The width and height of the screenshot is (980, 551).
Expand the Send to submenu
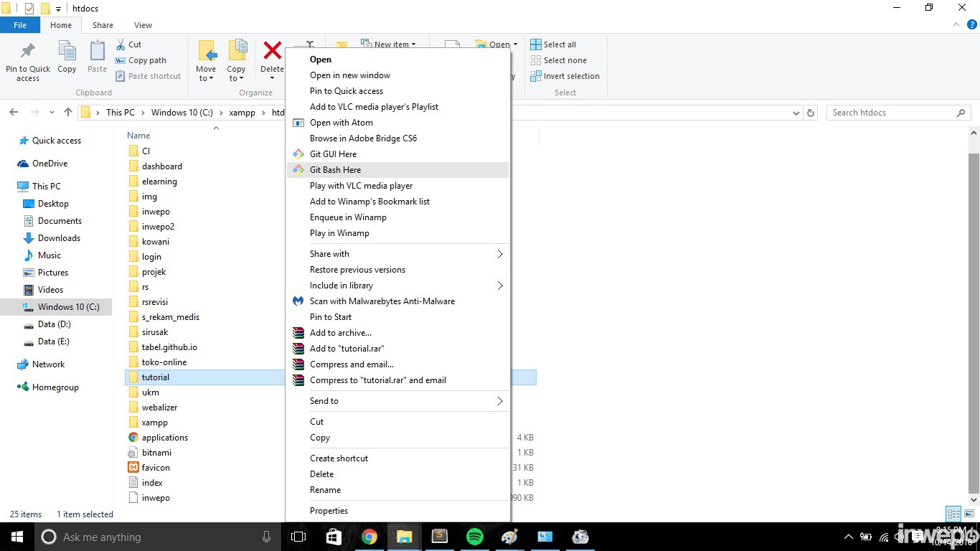pos(398,401)
